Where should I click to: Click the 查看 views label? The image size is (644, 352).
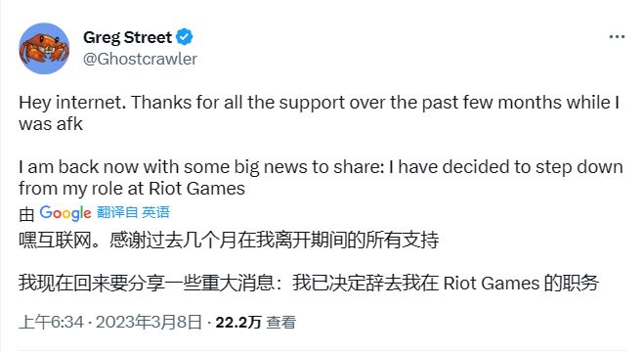tap(280, 322)
